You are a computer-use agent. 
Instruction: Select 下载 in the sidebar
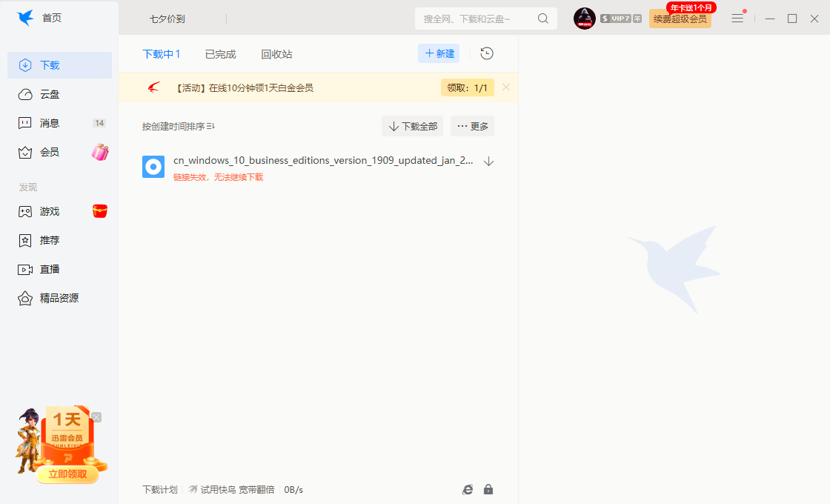pos(59,65)
